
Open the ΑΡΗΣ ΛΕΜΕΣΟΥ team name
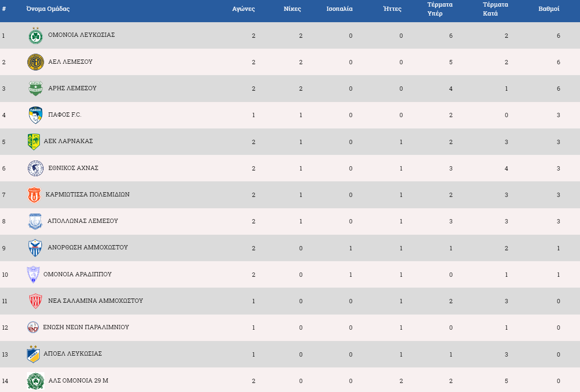tap(72, 88)
